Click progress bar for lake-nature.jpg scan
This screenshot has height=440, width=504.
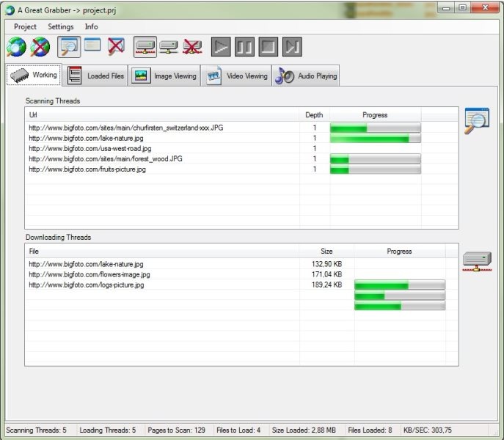375,138
